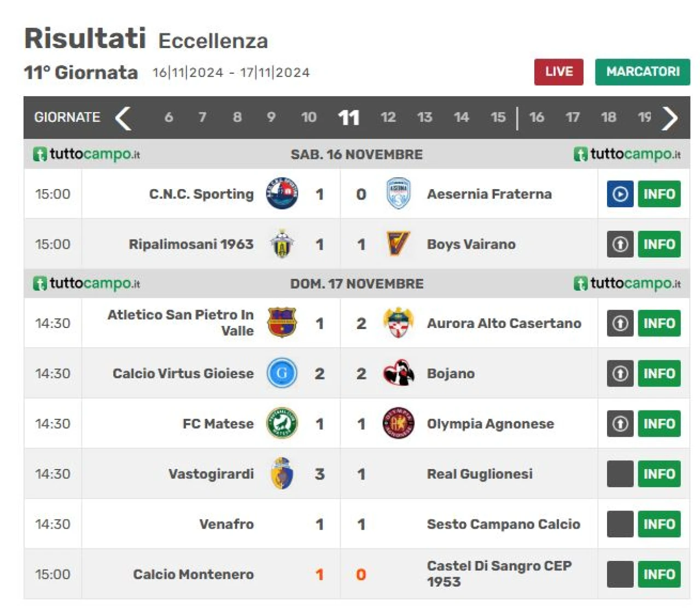This screenshot has height=609, width=700.
Task: Select giornata 16 tab
Action: click(x=536, y=117)
